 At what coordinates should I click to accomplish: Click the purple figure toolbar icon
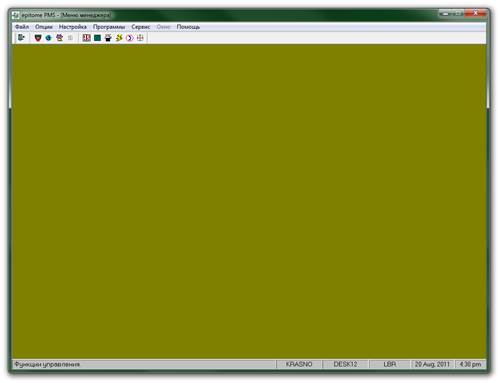pyautogui.click(x=60, y=38)
